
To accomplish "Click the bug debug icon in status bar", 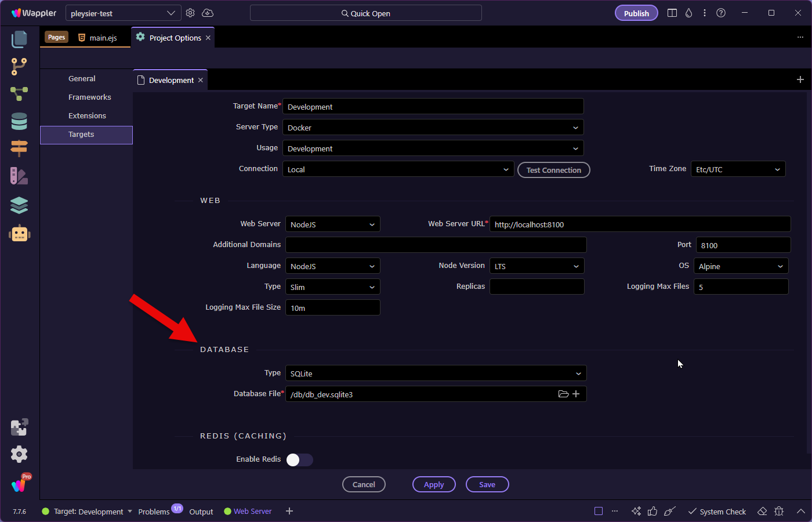I will pyautogui.click(x=779, y=511).
